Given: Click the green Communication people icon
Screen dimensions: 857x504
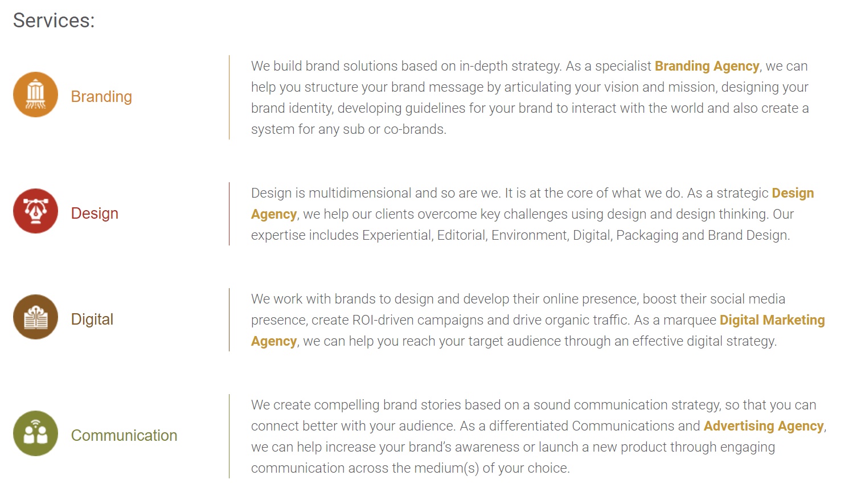Looking at the screenshot, I should pyautogui.click(x=35, y=433).
